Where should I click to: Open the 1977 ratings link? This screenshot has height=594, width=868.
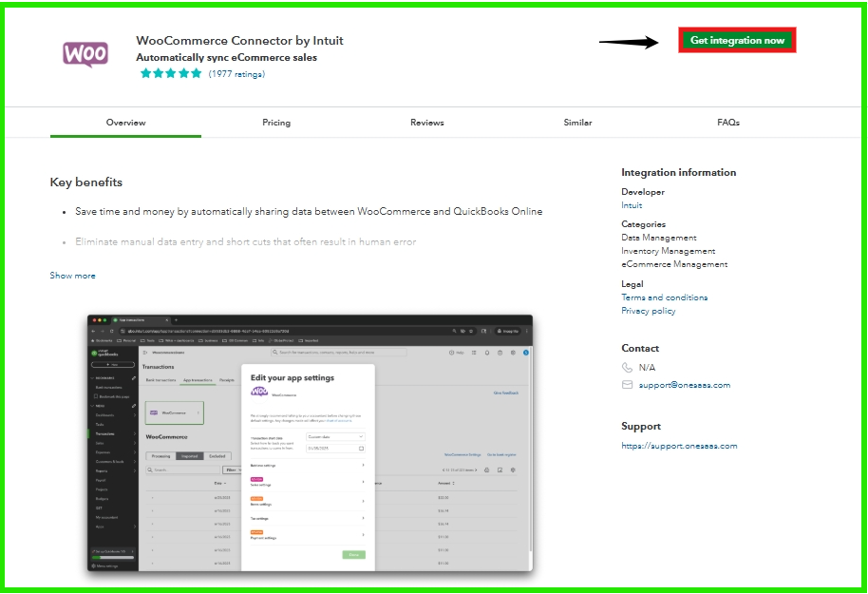coord(236,74)
